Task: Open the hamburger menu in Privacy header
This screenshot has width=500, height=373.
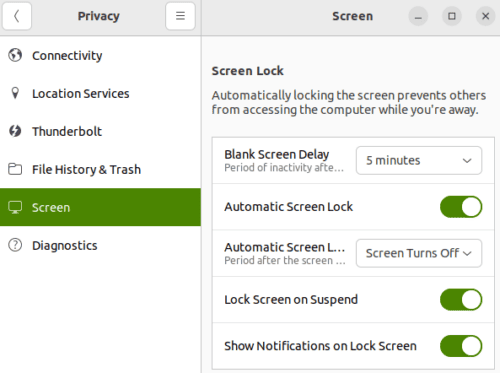Action: [180, 16]
